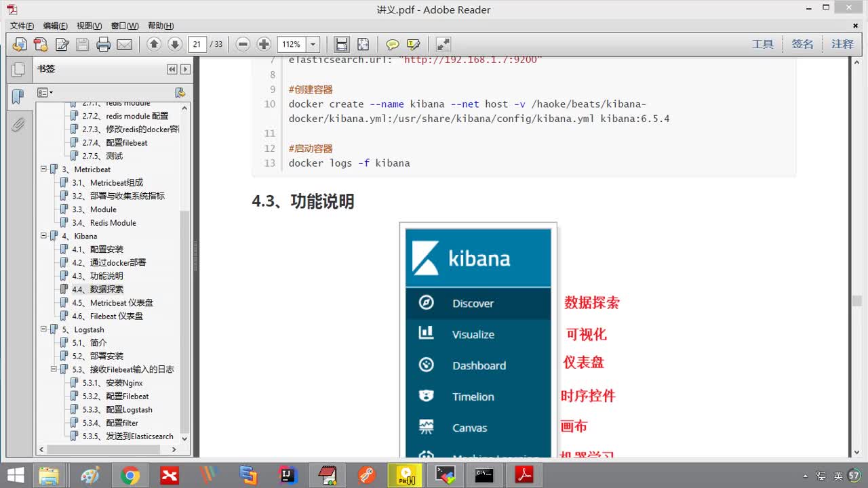Open the 注释 pane
This screenshot has width=868, height=488.
(x=842, y=44)
